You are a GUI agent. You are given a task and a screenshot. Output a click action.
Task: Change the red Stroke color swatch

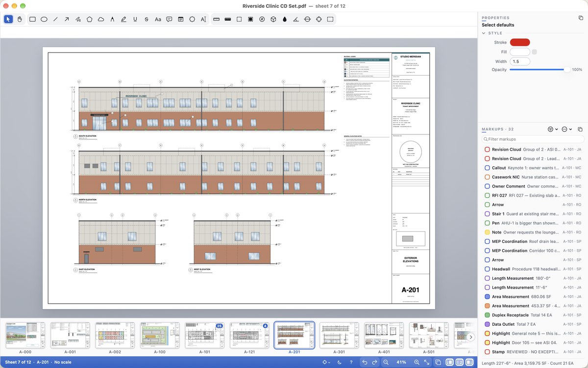pyautogui.click(x=520, y=43)
